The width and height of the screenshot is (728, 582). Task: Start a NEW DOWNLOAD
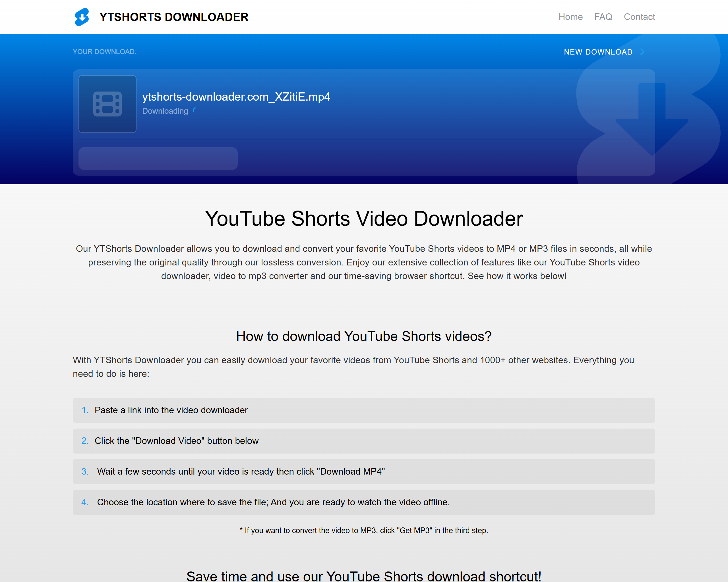598,52
